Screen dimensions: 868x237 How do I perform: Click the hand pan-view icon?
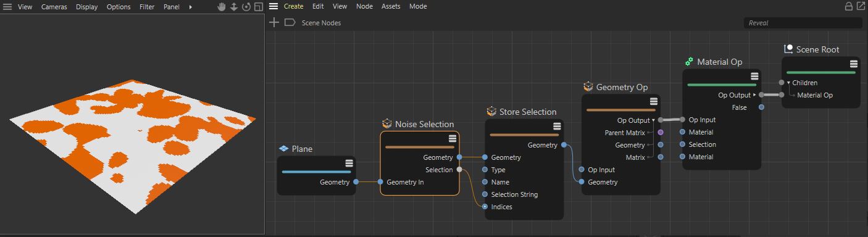coord(222,7)
